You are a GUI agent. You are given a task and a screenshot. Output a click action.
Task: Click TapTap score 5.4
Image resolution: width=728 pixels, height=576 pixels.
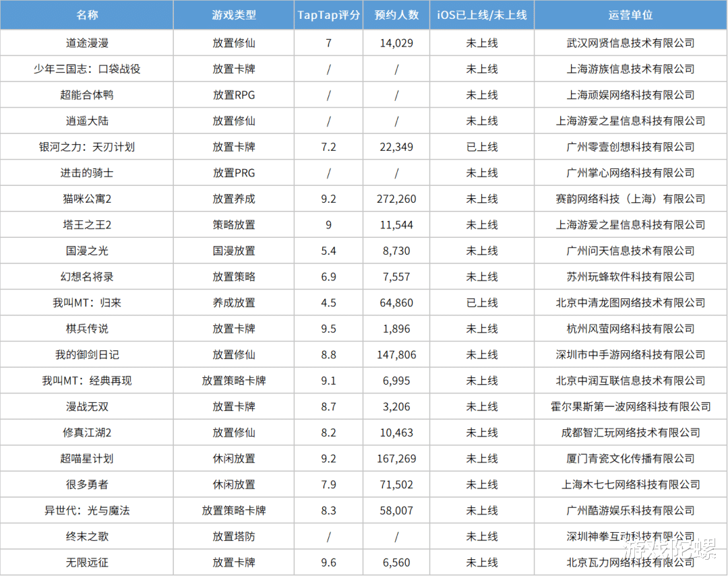[x=329, y=251]
